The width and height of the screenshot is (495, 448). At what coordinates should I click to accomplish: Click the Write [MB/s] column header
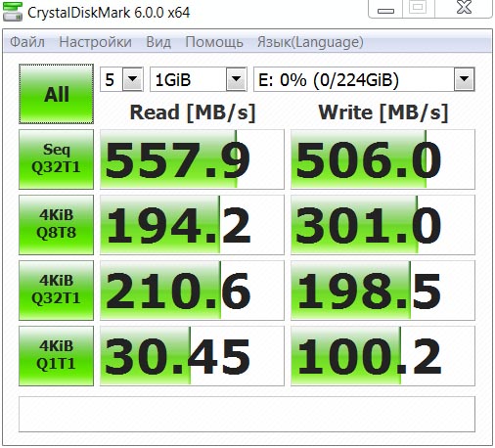pos(383,112)
